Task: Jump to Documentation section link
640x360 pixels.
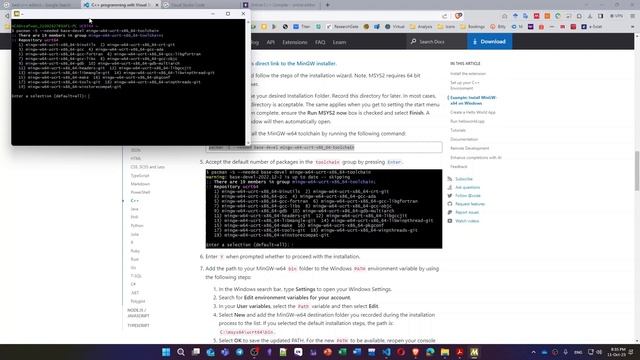Action: pyautogui.click(x=464, y=139)
